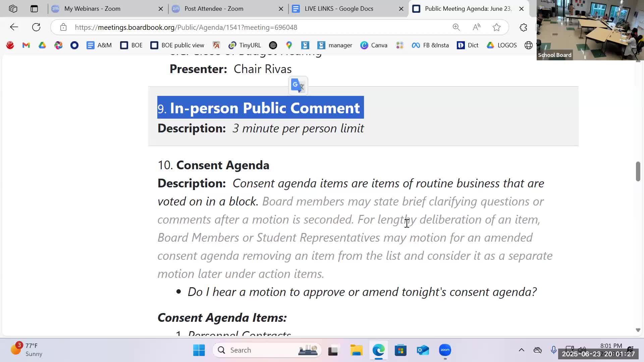Open the browser Extensions puzzle icon
This screenshot has width=644, height=362.
coord(524,27)
